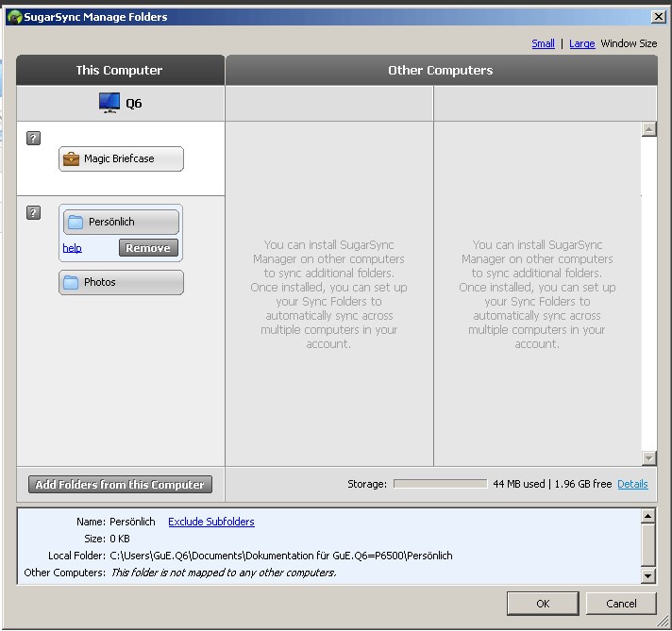Open the sync folders question mark help
This screenshot has height=631, width=672.
[x=33, y=213]
